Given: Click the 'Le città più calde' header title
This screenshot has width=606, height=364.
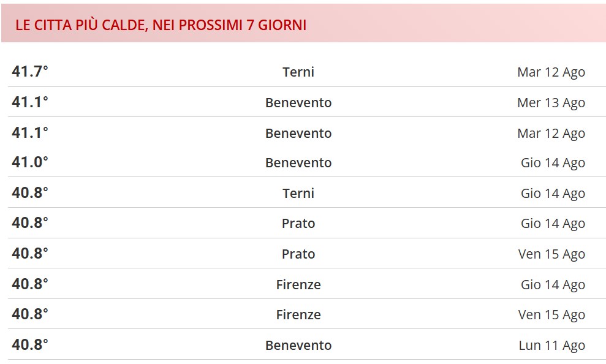Looking at the screenshot, I should coord(161,25).
